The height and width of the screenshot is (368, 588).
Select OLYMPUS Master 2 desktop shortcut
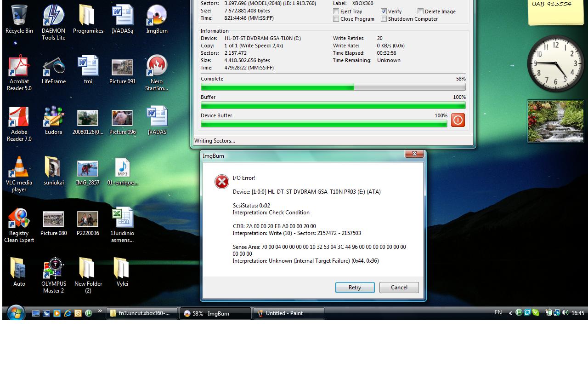(53, 275)
